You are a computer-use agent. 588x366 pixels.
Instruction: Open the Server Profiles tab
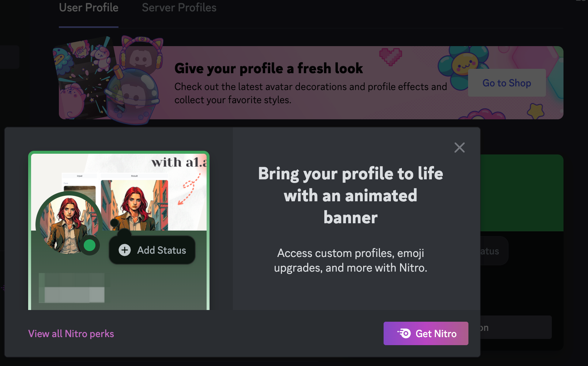pyautogui.click(x=179, y=8)
